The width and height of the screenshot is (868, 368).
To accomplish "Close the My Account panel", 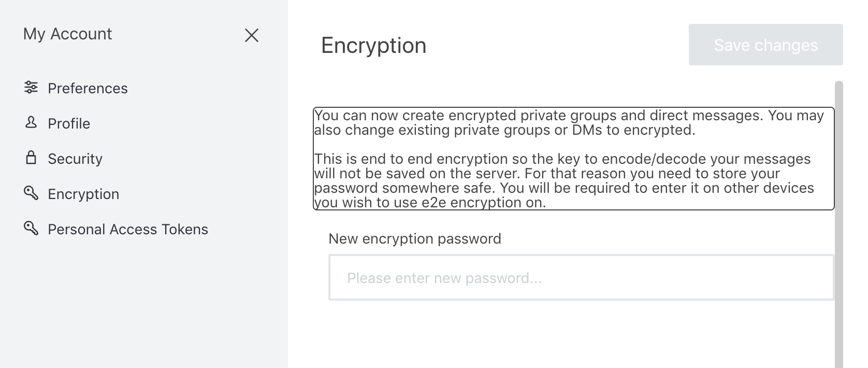I will click(x=252, y=35).
